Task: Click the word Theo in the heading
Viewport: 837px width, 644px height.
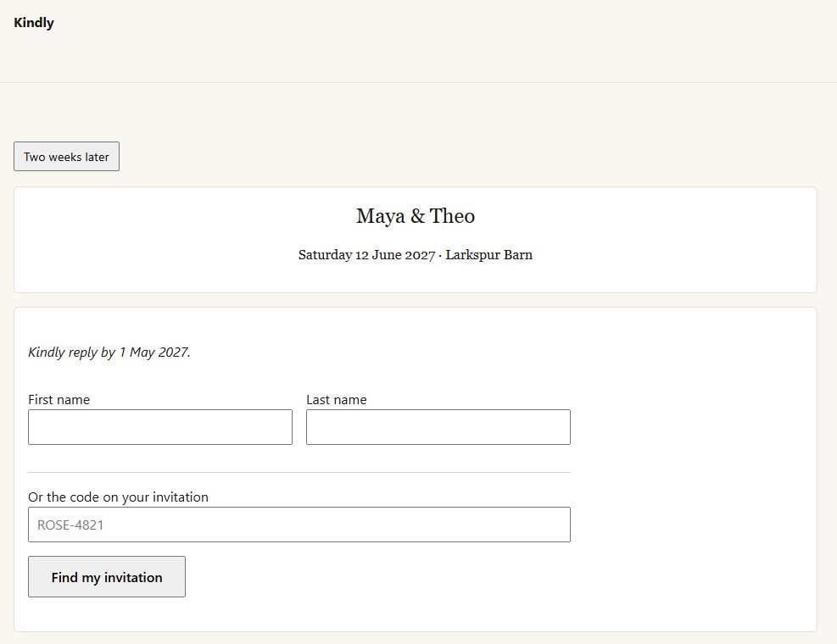Action: (452, 216)
